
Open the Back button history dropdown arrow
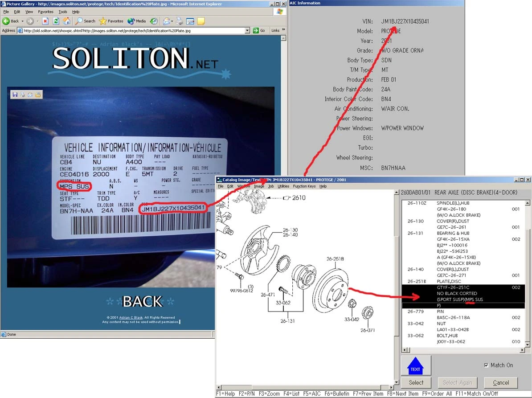pyautogui.click(x=23, y=21)
